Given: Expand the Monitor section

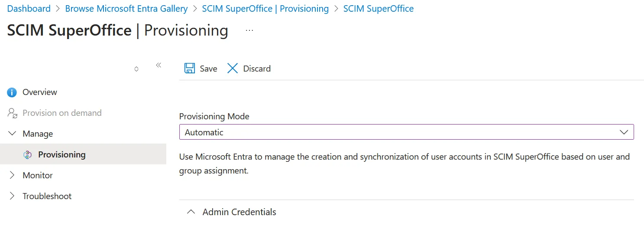Looking at the screenshot, I should 12,175.
